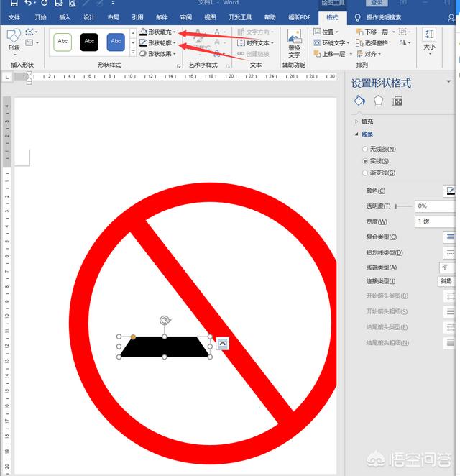The image size is (460, 476).
Task: Open the 形状样式 dialog launcher
Action: click(x=178, y=66)
